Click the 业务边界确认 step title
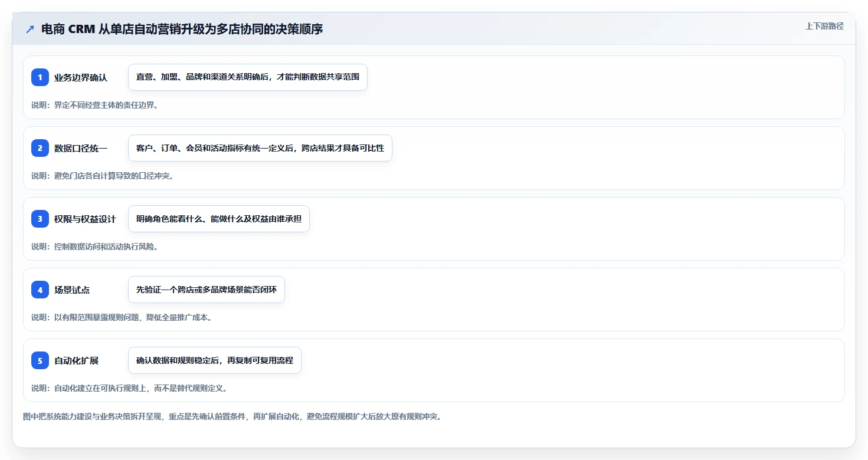 coord(81,77)
